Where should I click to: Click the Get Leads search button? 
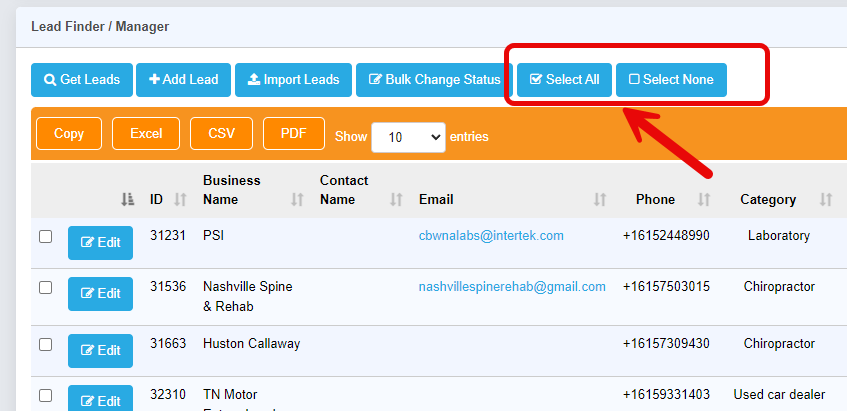point(82,80)
